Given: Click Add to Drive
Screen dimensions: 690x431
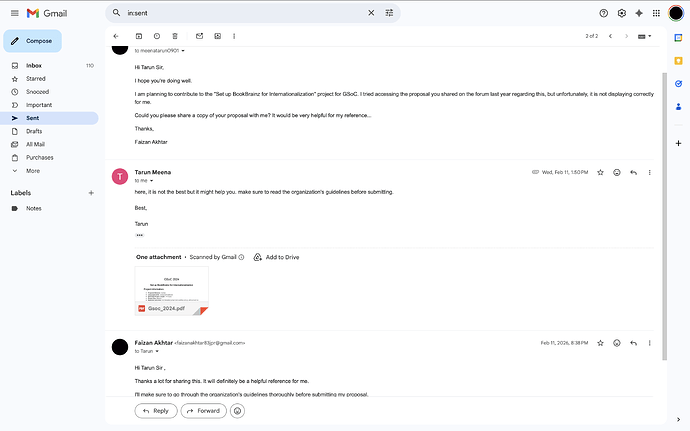Looking at the screenshot, I should point(276,257).
